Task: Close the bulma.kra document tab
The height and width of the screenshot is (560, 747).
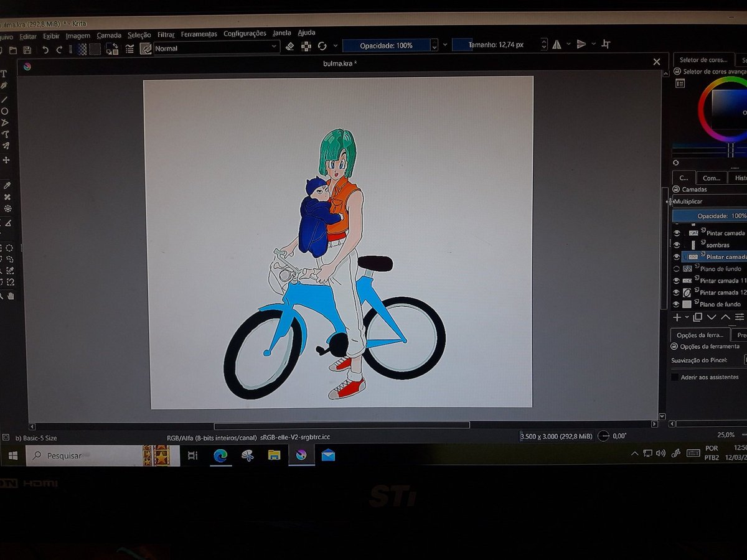Action: click(656, 62)
